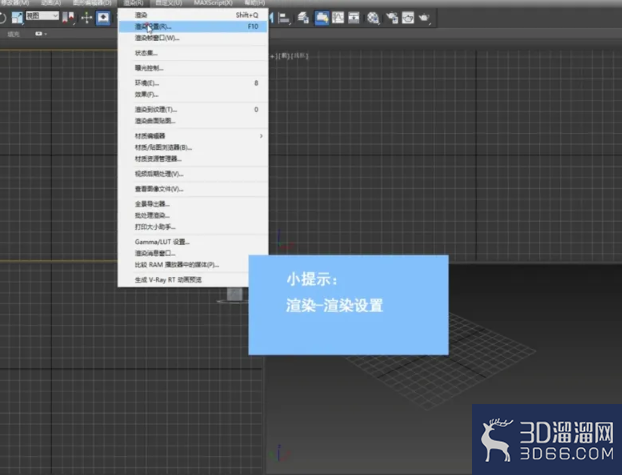Screen dimensions: 622x475
Task: Click Use Pivot Point Center icon
Action: [68, 17]
